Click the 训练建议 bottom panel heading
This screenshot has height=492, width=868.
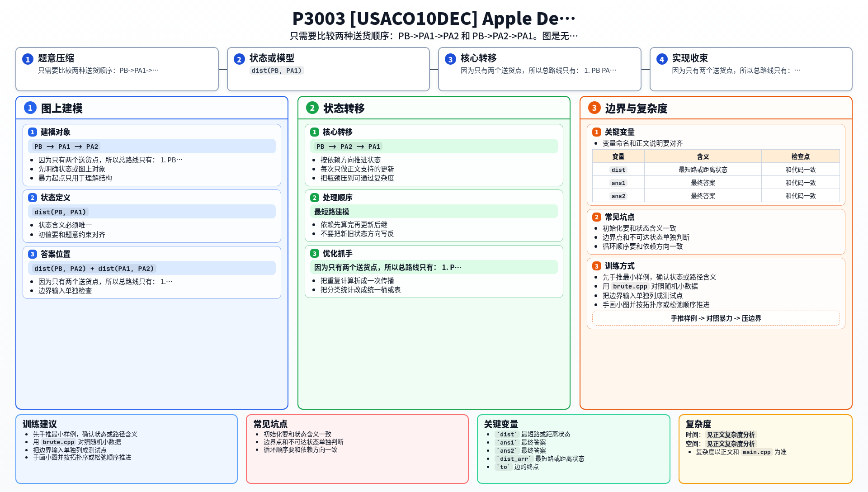(40, 424)
